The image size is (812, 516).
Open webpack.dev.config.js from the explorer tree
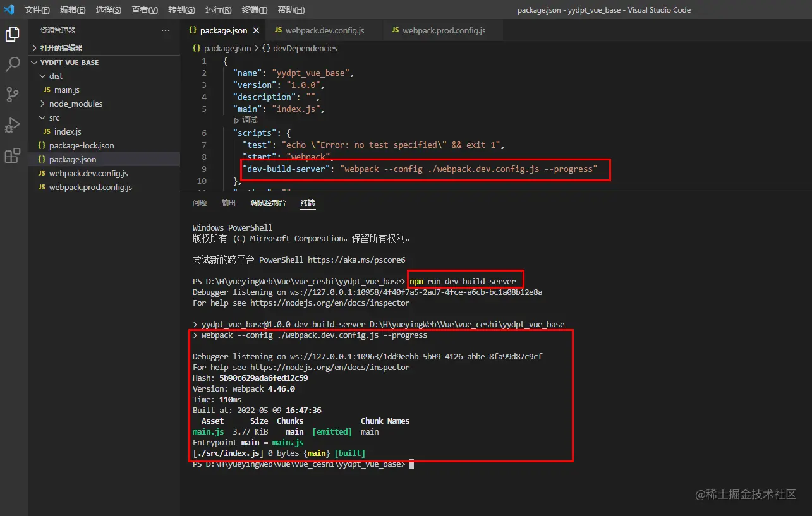point(104,174)
